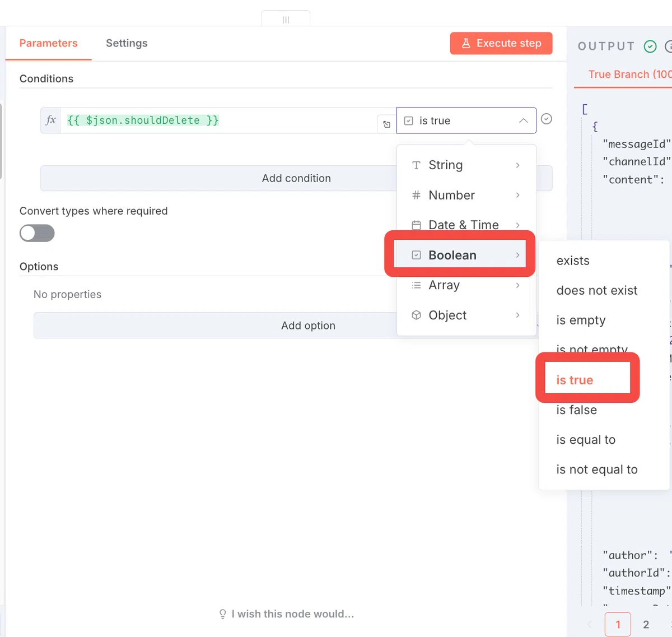This screenshot has width=672, height=637.
Task: Choose 'is not equal to' option
Action: tap(597, 469)
